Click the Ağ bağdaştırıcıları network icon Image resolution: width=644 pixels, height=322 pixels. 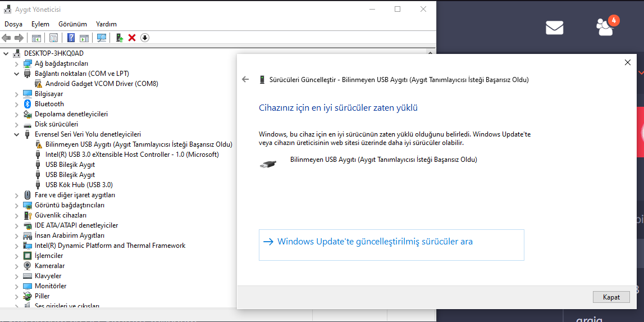(28, 64)
